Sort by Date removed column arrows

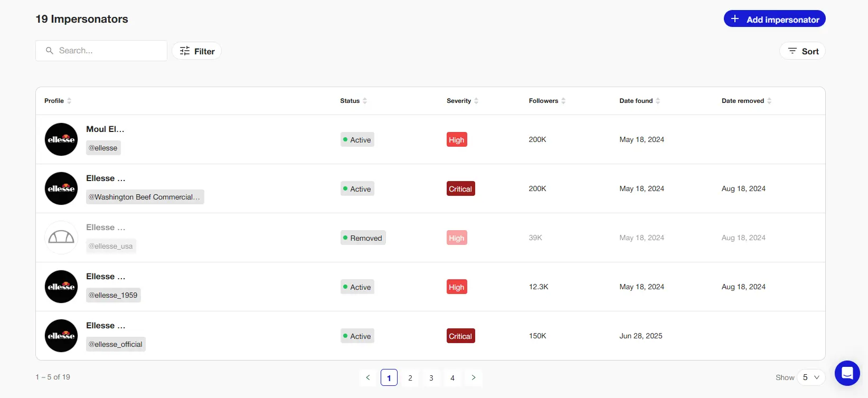pyautogui.click(x=769, y=101)
